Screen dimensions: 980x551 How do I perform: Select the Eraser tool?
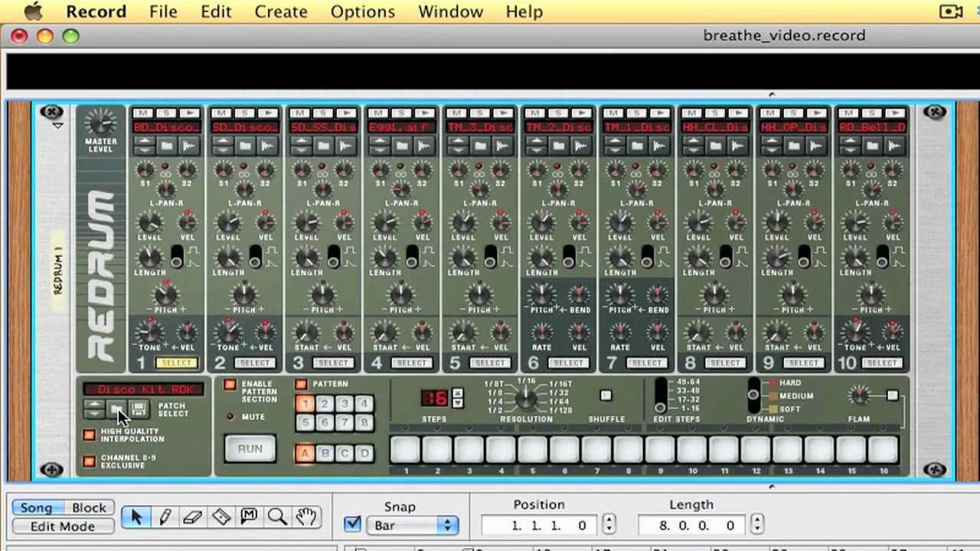pyautogui.click(x=193, y=517)
